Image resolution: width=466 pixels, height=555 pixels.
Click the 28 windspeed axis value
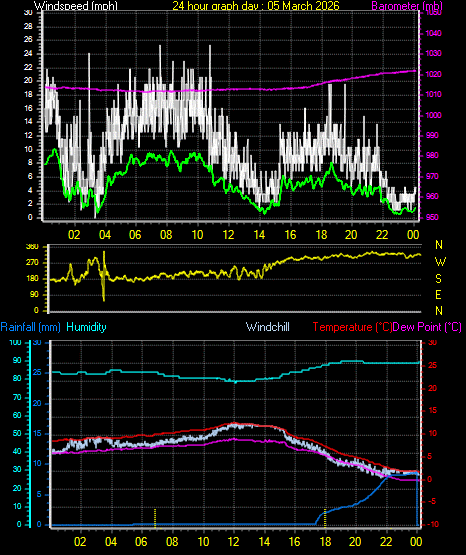pyautogui.click(x=28, y=27)
